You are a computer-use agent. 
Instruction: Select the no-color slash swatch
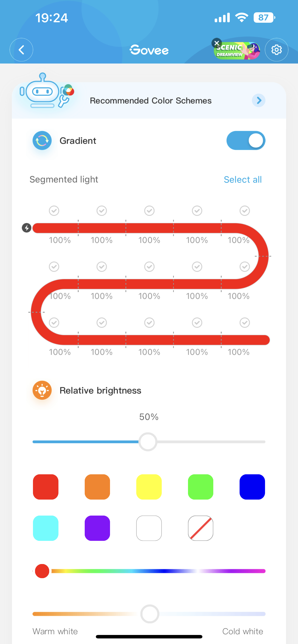point(201,528)
